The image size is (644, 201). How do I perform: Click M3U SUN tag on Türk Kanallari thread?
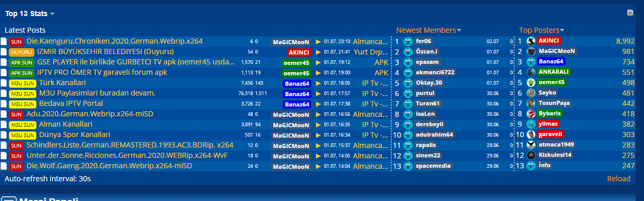pyautogui.click(x=23, y=83)
